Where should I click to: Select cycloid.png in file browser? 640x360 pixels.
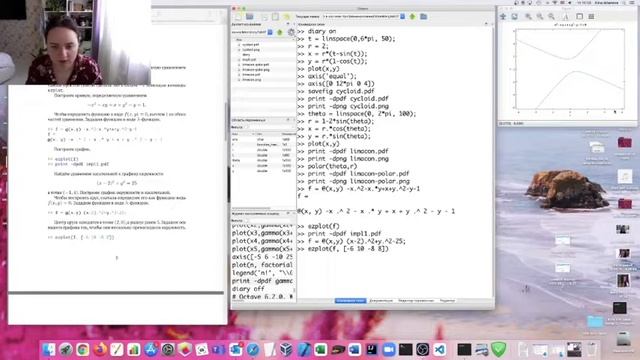coord(251,50)
